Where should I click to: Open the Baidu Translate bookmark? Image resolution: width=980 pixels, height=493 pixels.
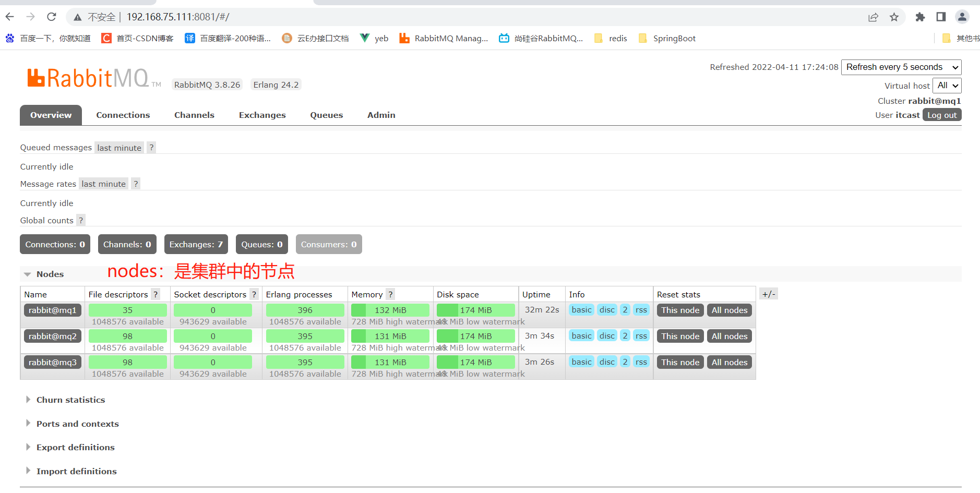pyautogui.click(x=228, y=38)
